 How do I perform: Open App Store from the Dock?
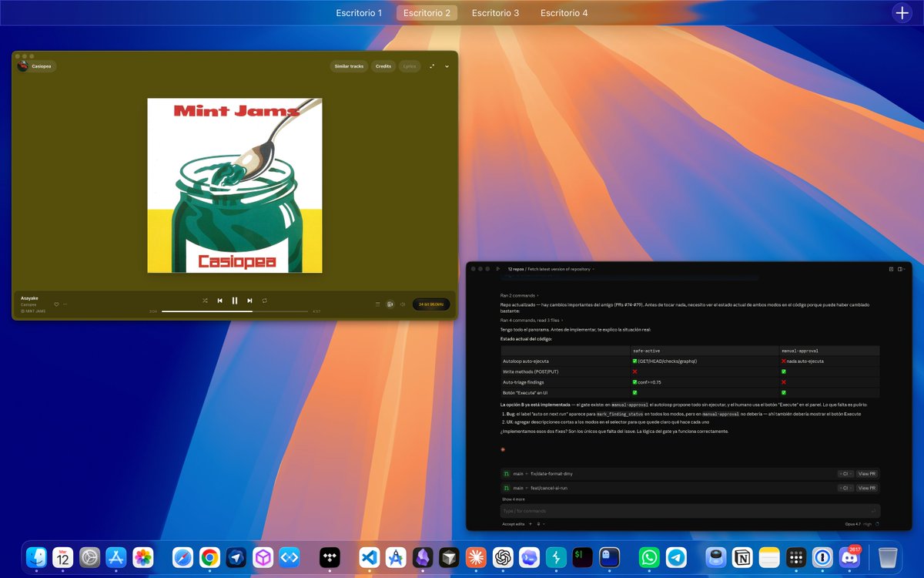click(116, 557)
